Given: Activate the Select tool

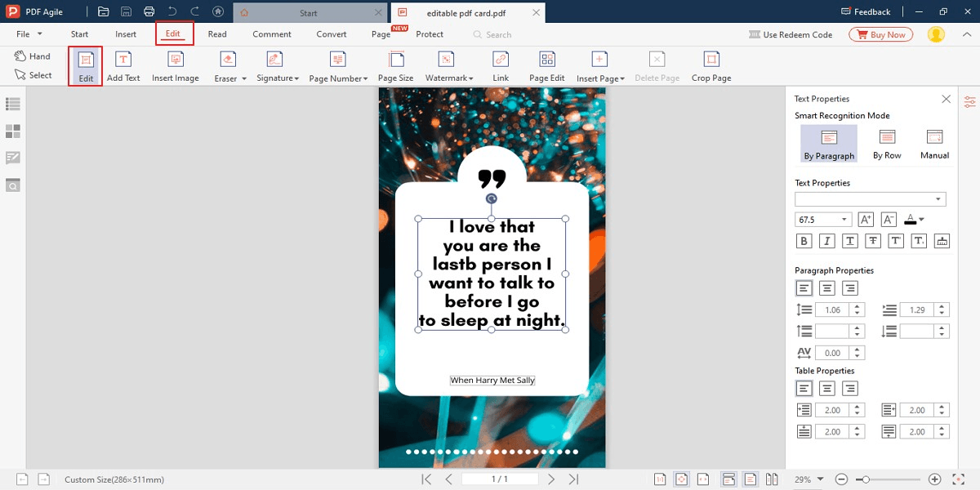Looking at the screenshot, I should point(33,75).
